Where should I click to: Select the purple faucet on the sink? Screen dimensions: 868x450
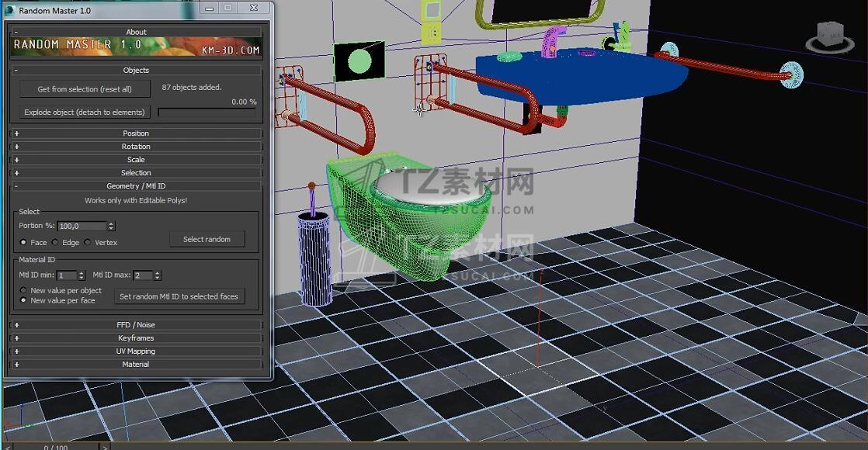[x=551, y=42]
